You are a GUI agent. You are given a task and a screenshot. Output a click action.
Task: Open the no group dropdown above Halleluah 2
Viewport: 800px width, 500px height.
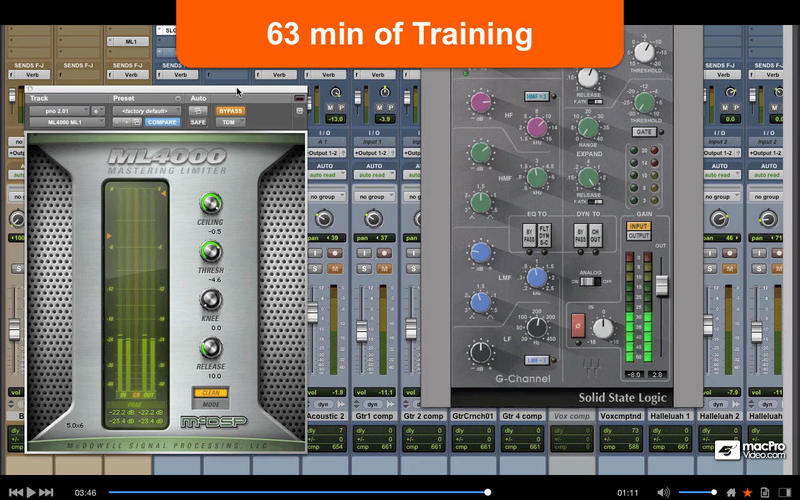pyautogui.click(x=720, y=196)
